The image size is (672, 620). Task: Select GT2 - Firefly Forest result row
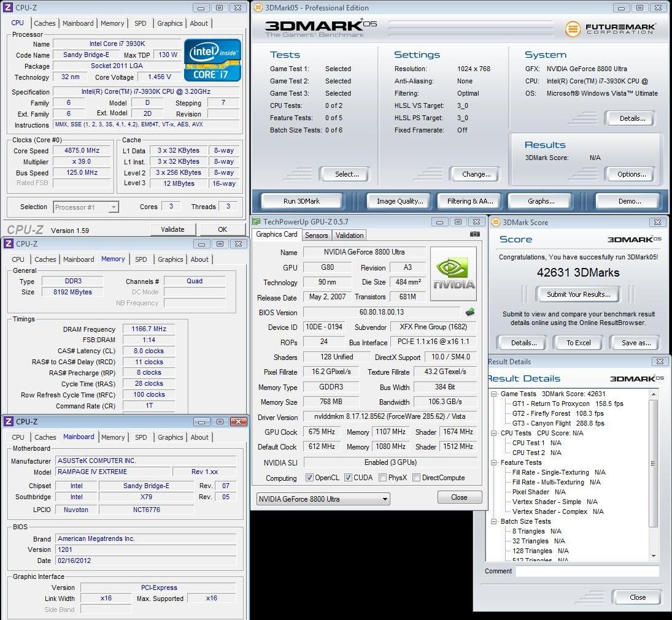[558, 413]
